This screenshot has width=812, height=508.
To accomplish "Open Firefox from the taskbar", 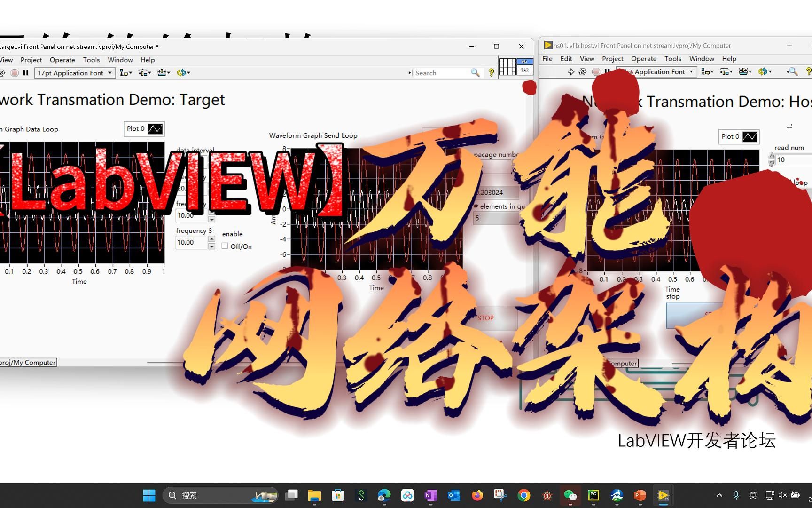I will pos(477,495).
